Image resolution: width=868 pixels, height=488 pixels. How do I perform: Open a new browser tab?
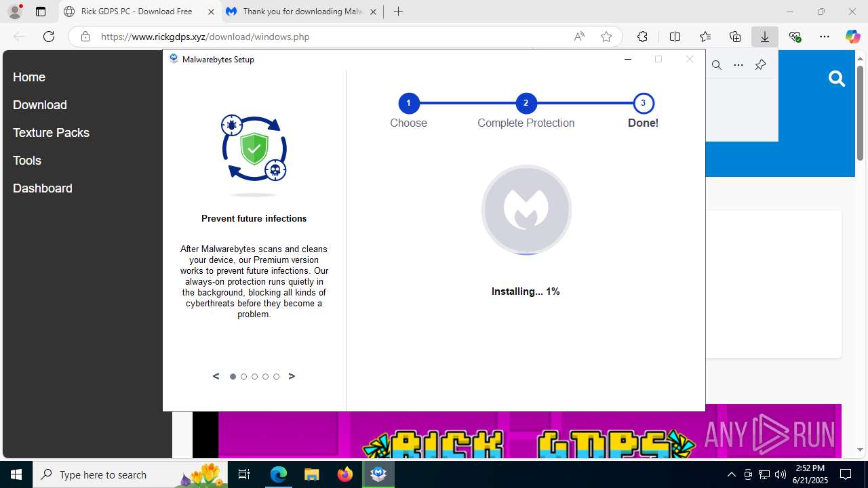point(398,12)
